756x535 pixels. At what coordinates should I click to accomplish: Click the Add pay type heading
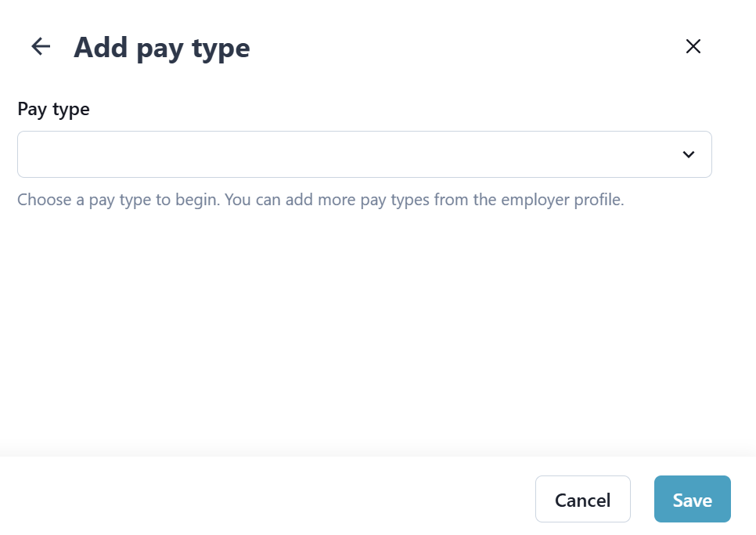162,48
